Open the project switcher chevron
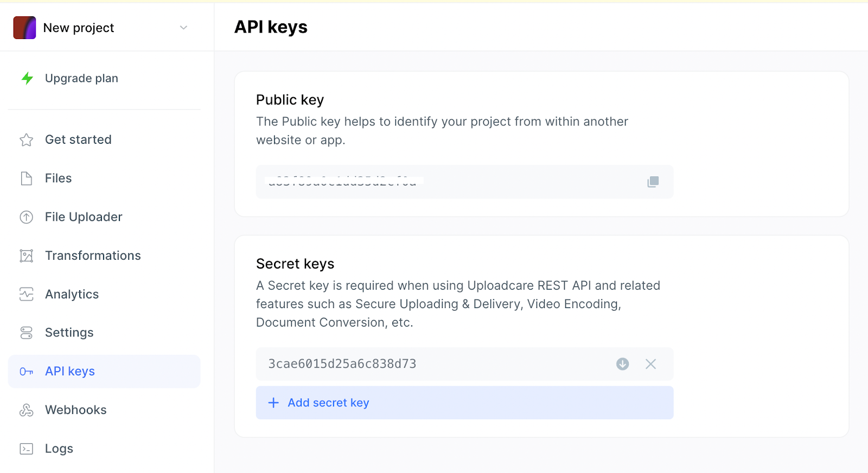 (183, 27)
